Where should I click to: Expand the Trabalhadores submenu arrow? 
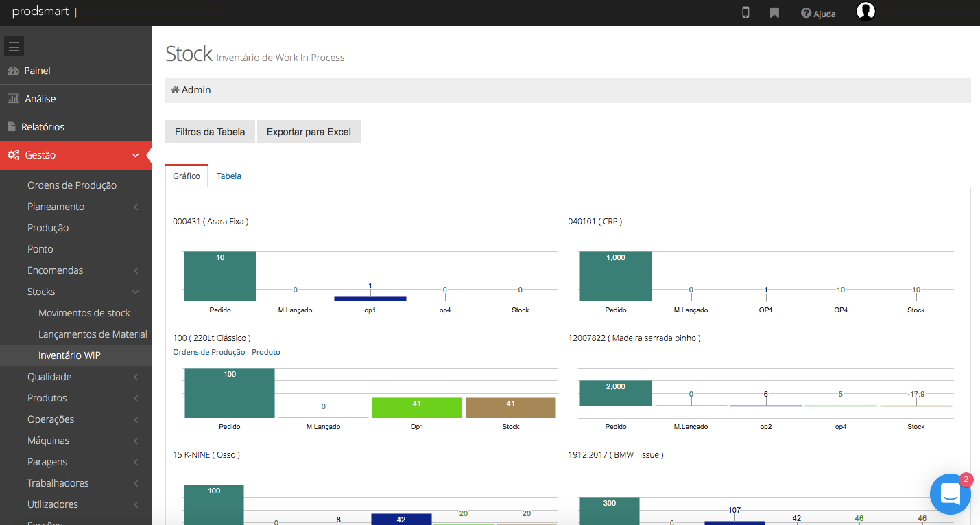tap(136, 484)
